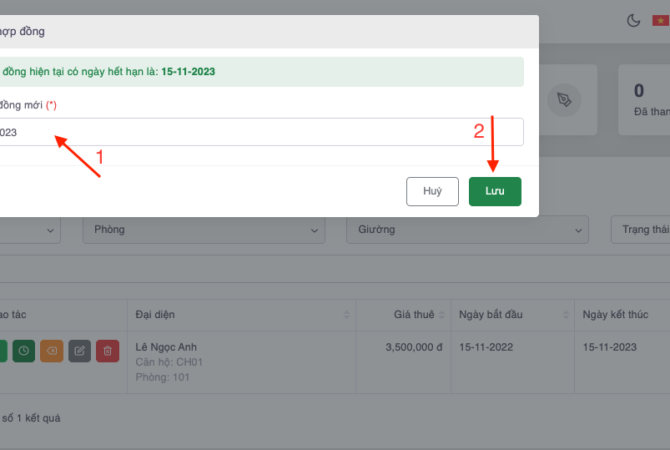Open the Phòng dropdown filter
Image resolution: width=670 pixels, height=450 pixels.
pos(204,229)
